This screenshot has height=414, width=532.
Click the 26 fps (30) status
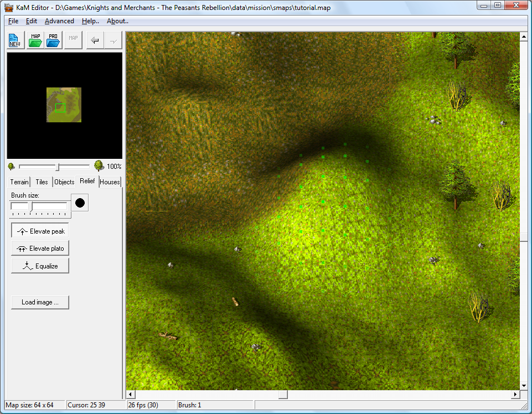click(x=143, y=405)
